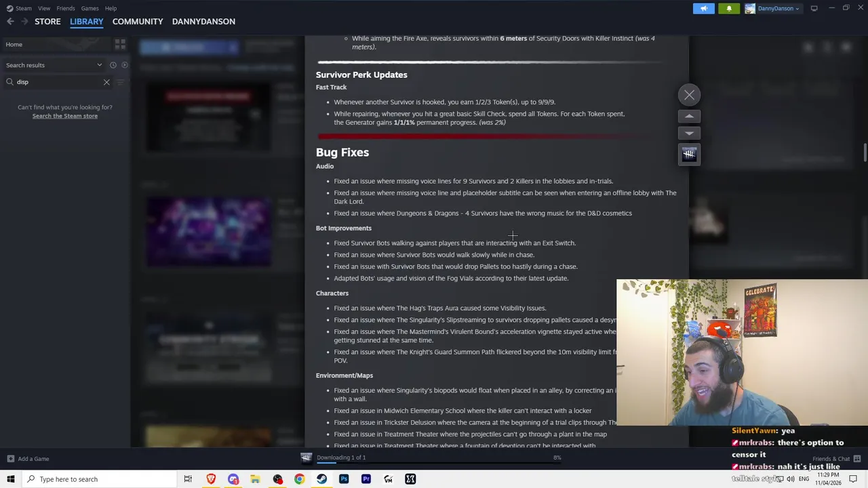Click the Survivor Perk Updates heading
868x488 pixels.
[x=361, y=75]
